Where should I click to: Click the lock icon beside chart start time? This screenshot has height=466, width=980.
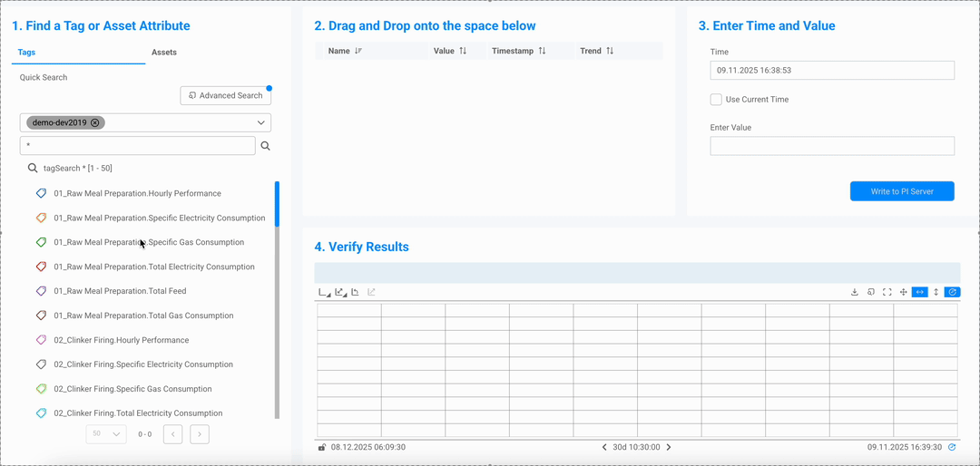click(x=322, y=447)
